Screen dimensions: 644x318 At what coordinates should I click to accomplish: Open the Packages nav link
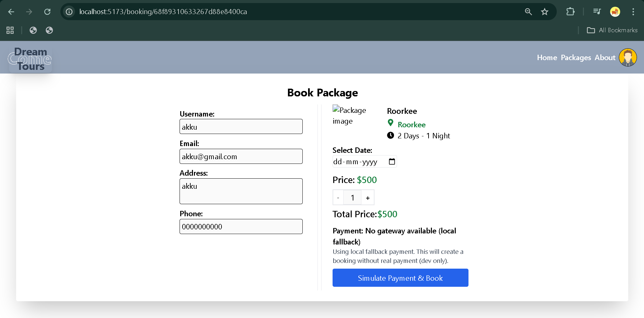click(x=576, y=58)
